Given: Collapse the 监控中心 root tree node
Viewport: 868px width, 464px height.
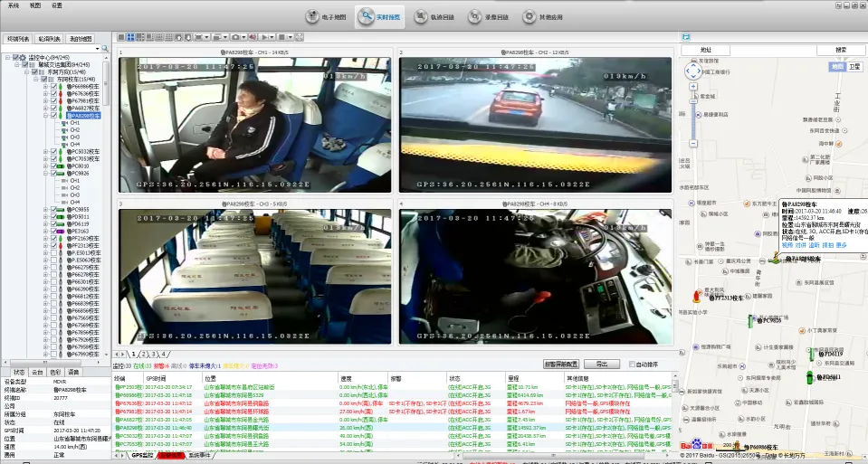Looking at the screenshot, I should coord(7,58).
